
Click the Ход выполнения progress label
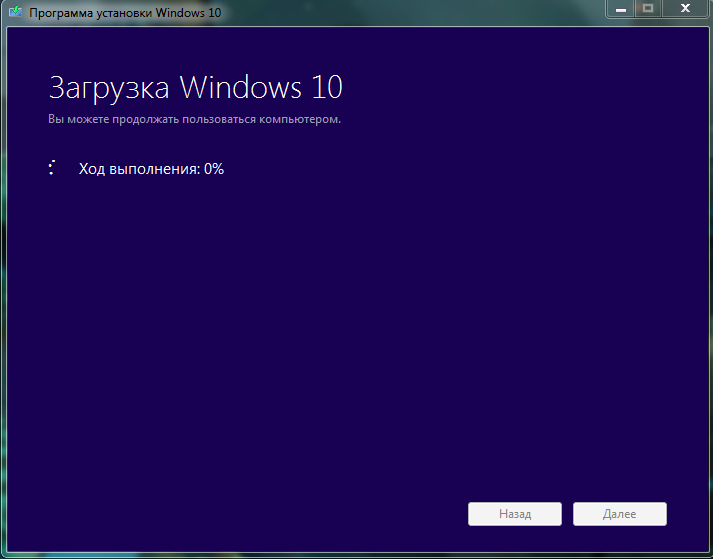point(138,169)
